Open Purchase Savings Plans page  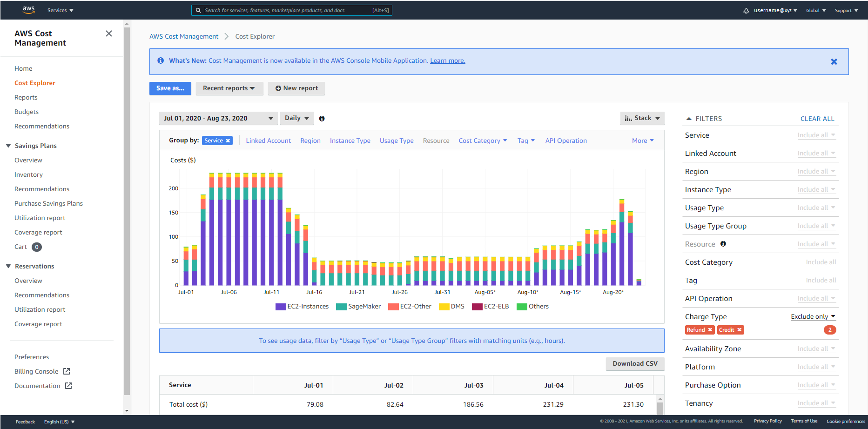(x=48, y=203)
